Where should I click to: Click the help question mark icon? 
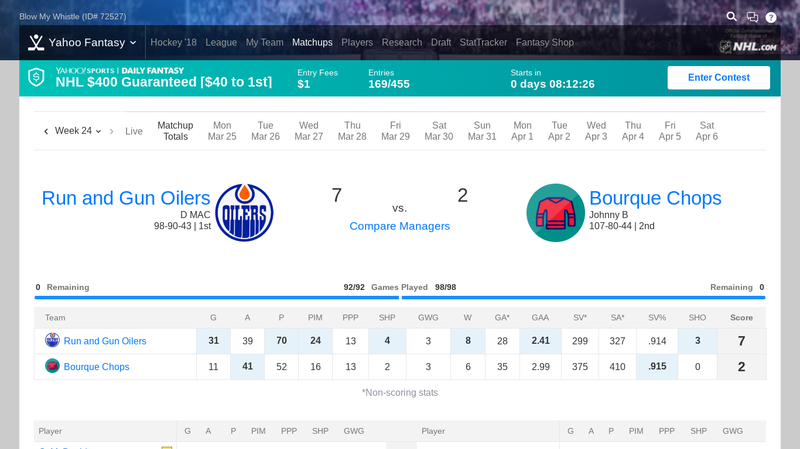tap(771, 17)
